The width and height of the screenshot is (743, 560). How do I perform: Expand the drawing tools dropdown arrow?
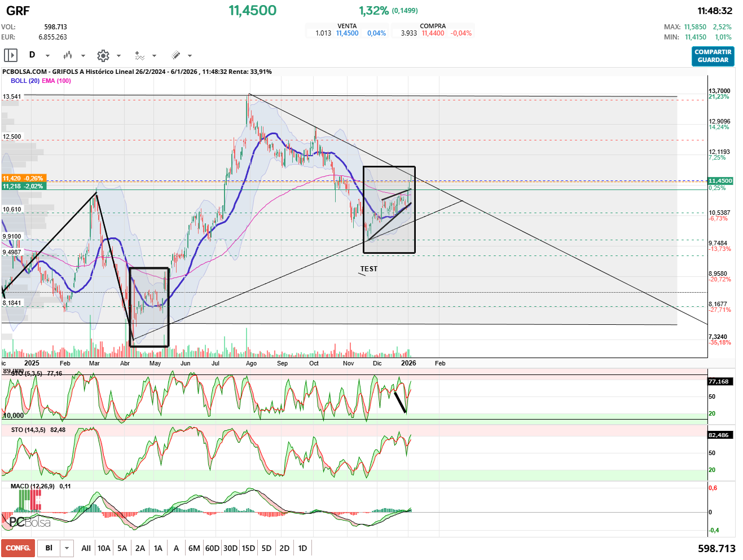(x=190, y=56)
